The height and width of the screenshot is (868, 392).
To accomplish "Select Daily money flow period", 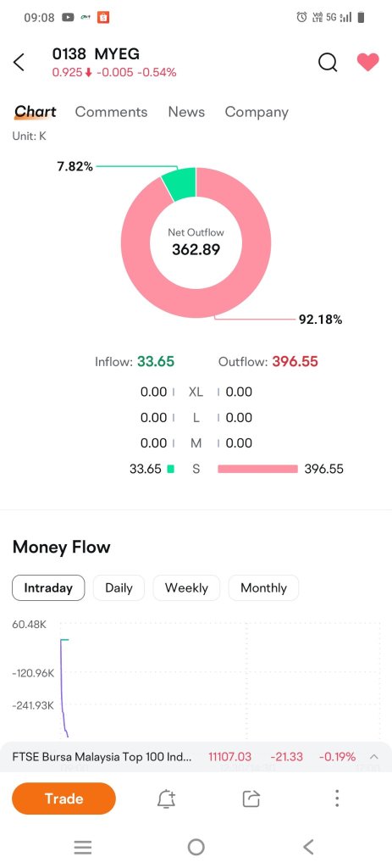I will [x=119, y=588].
